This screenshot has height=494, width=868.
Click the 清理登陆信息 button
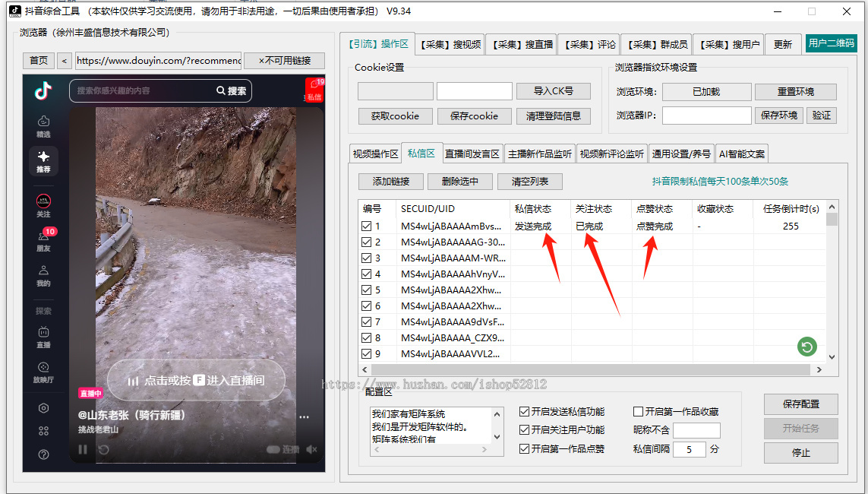pos(554,116)
